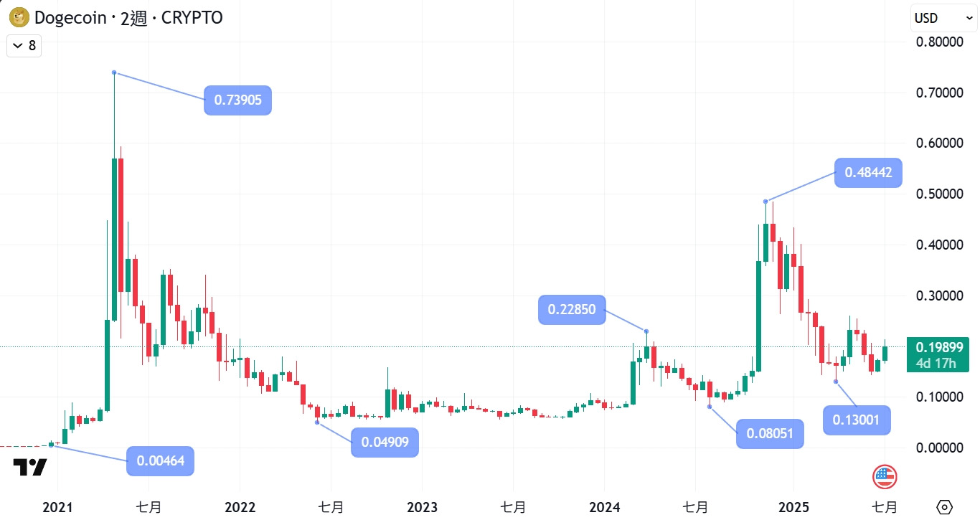Click the 0.00464 low price label
980x520 pixels.
pos(161,460)
